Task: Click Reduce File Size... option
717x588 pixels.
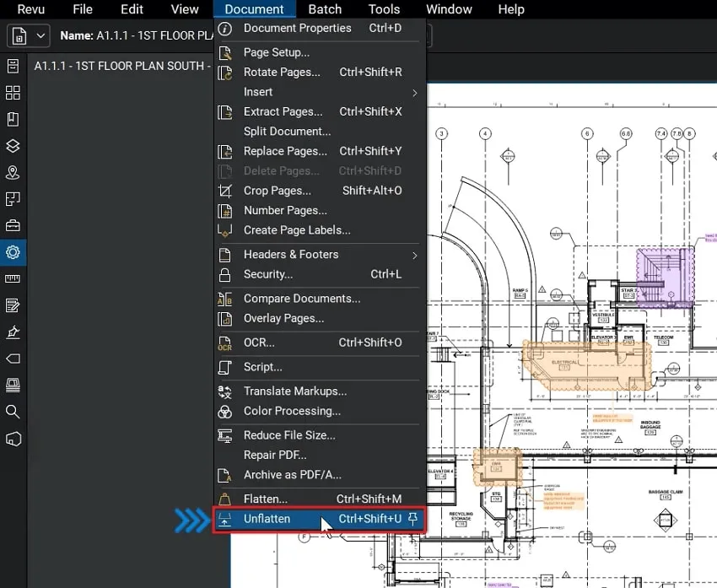Action: pyautogui.click(x=289, y=435)
